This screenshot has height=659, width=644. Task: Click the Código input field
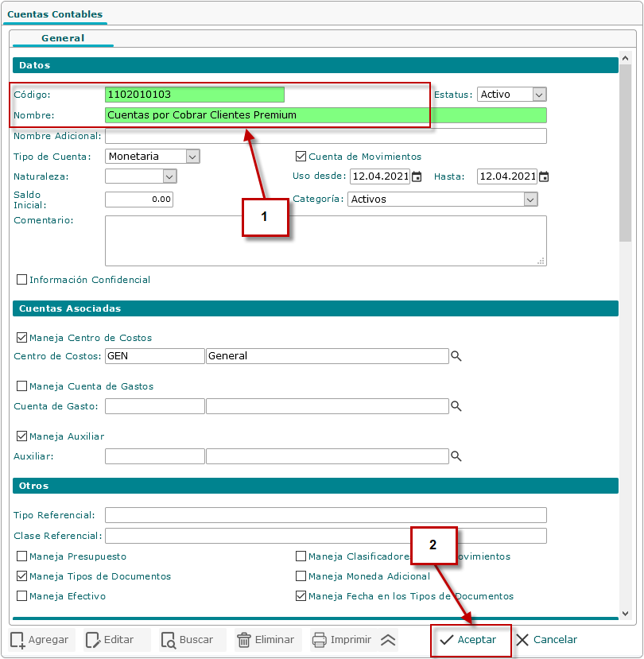click(195, 95)
